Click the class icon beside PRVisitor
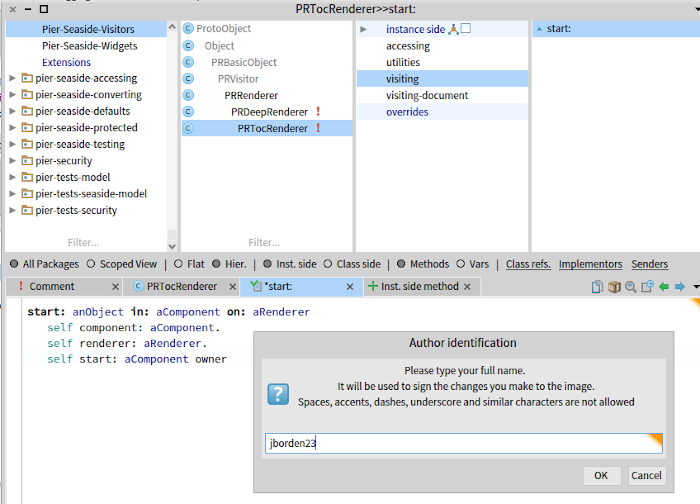700x504 pixels. pyautogui.click(x=188, y=79)
